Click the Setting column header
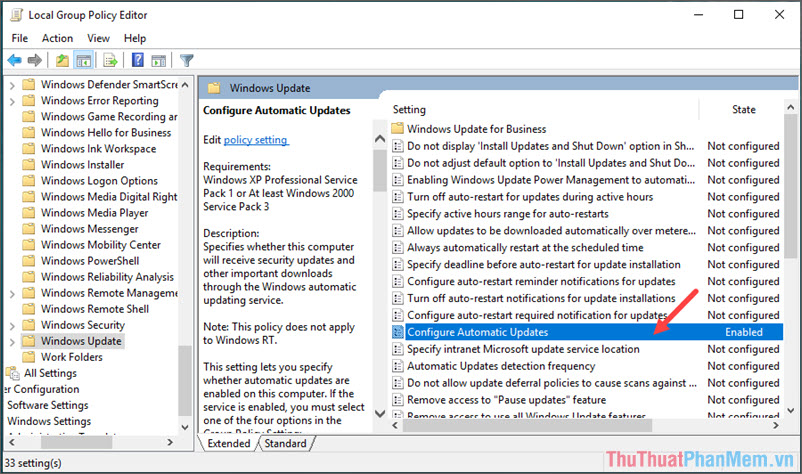The width and height of the screenshot is (802, 474). tap(409, 109)
